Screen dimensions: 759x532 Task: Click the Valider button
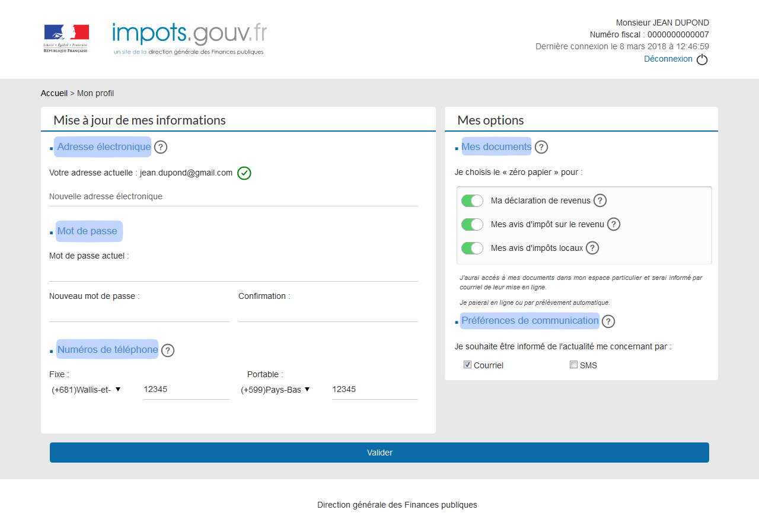pyautogui.click(x=379, y=453)
